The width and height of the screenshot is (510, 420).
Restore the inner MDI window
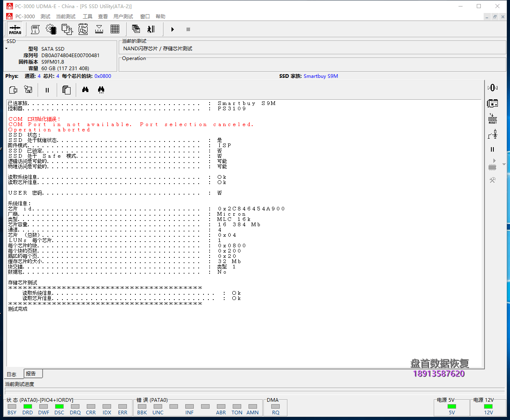pyautogui.click(x=495, y=17)
